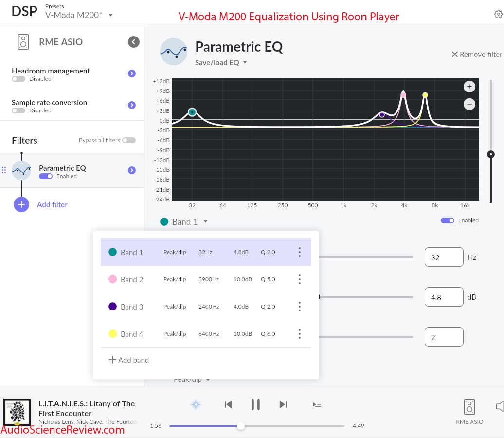
Task: Select the pink Band 2 node on graph
Action: pyautogui.click(x=403, y=94)
